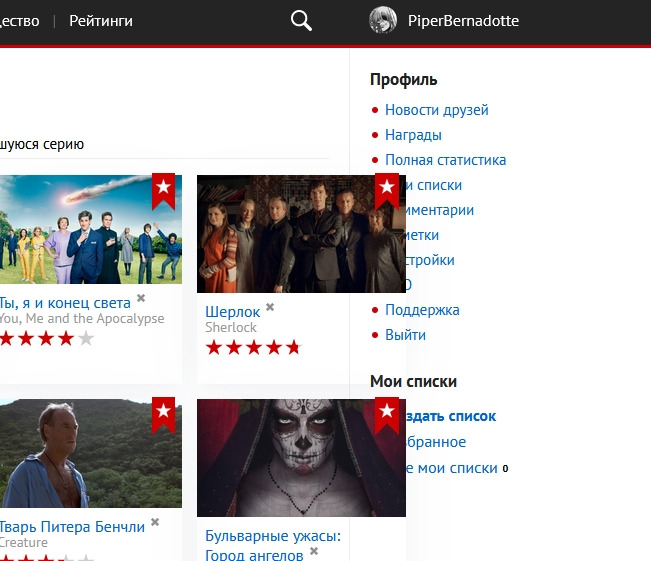Open the Шерлок poster image
Image resolution: width=651 pixels, height=561 pixels.
pyautogui.click(x=301, y=234)
